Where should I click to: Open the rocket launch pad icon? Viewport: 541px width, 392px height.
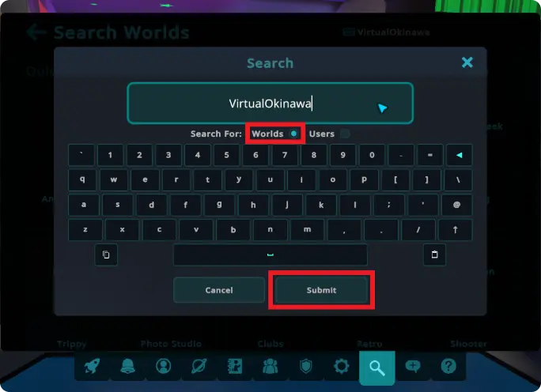pyautogui.click(x=92, y=366)
